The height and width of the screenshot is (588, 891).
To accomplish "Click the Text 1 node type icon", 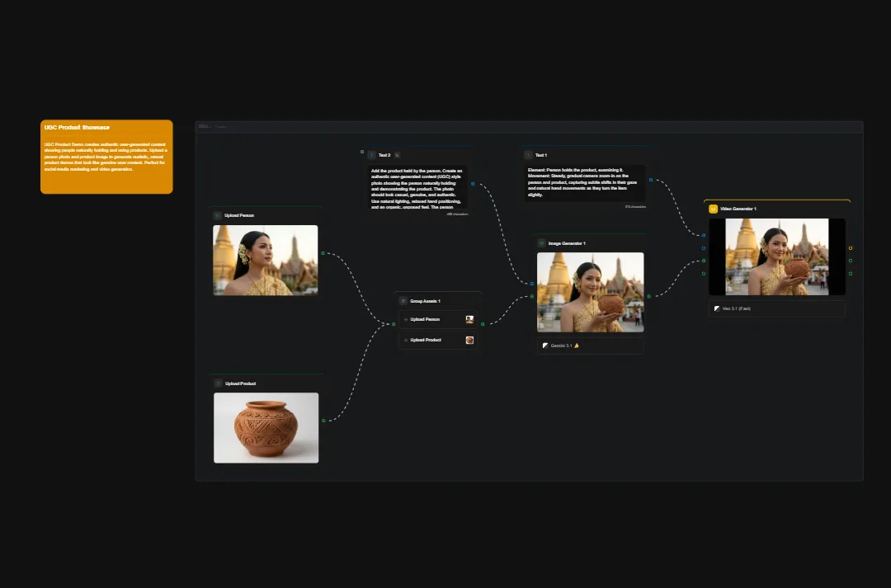I will point(528,155).
